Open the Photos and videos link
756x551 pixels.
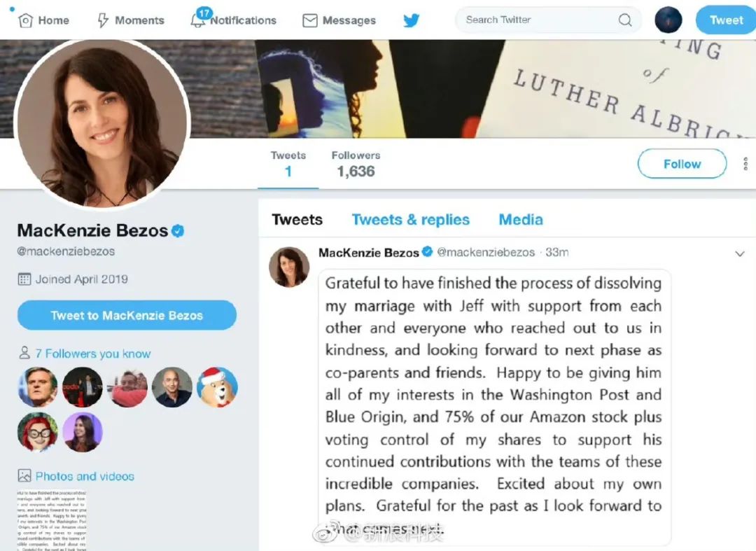tap(85, 476)
